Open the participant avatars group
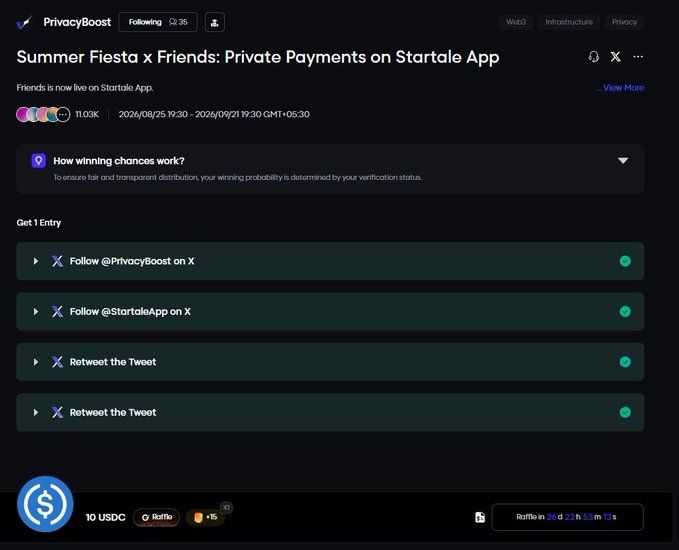 click(x=43, y=114)
